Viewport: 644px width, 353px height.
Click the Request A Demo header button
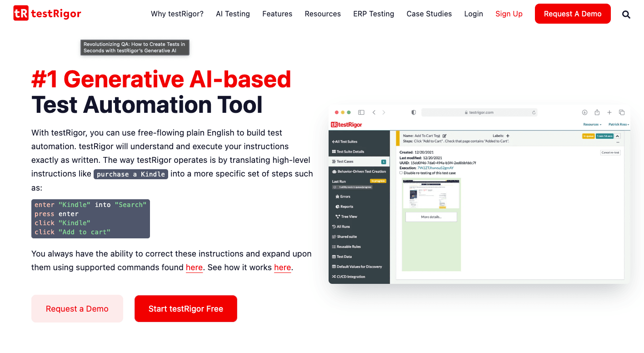tap(573, 14)
